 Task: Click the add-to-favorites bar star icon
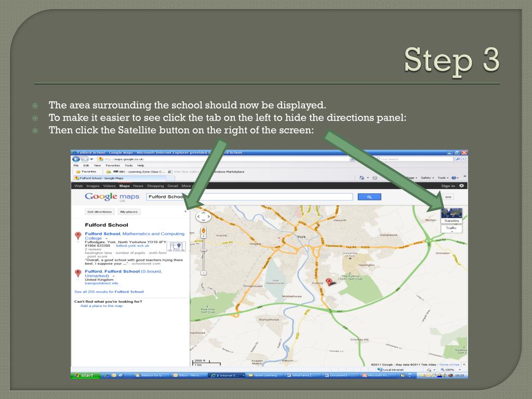(x=108, y=171)
